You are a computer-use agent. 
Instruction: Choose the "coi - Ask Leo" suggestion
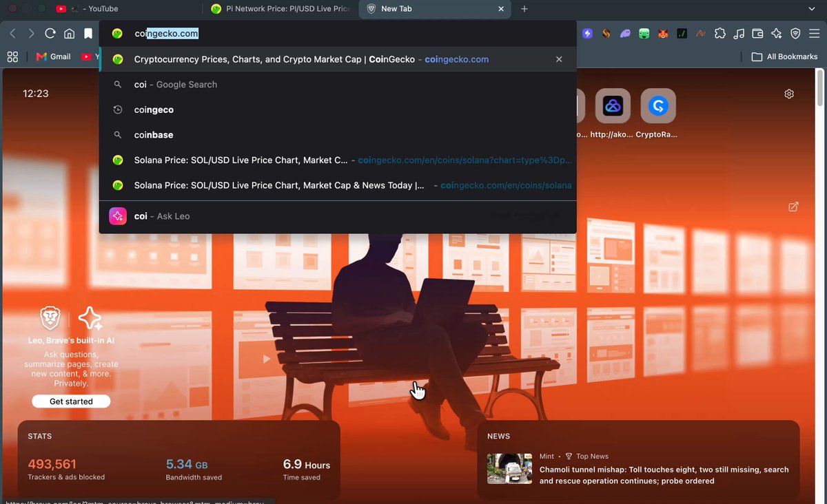coord(338,216)
